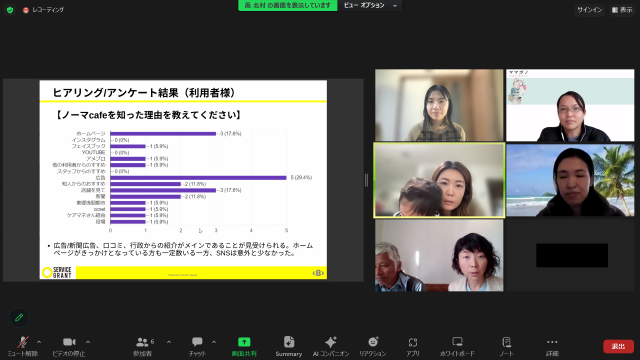Open the Notes tool

(507, 346)
